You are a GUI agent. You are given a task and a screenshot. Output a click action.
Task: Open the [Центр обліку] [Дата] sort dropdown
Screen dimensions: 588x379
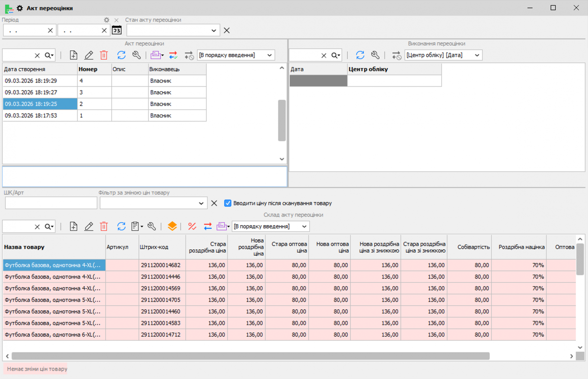[477, 55]
